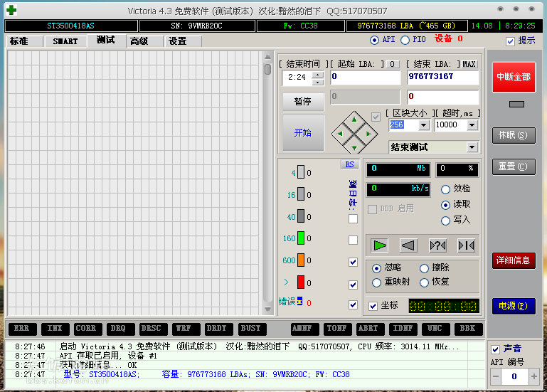Screen dimensions: 547x392
Task: Select the 写入 write radio button
Action: (445, 221)
